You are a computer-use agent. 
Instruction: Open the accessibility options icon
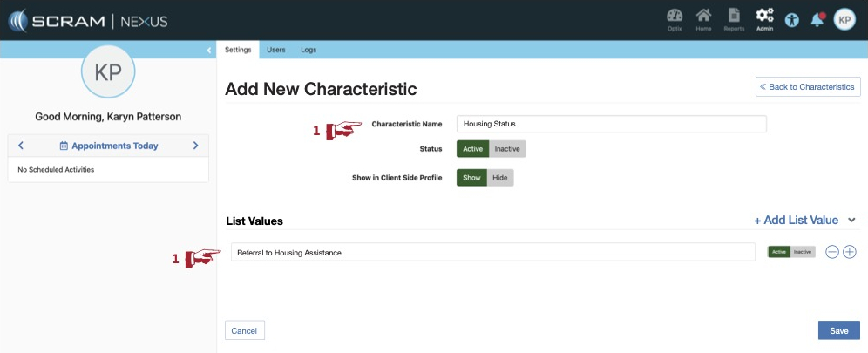791,19
